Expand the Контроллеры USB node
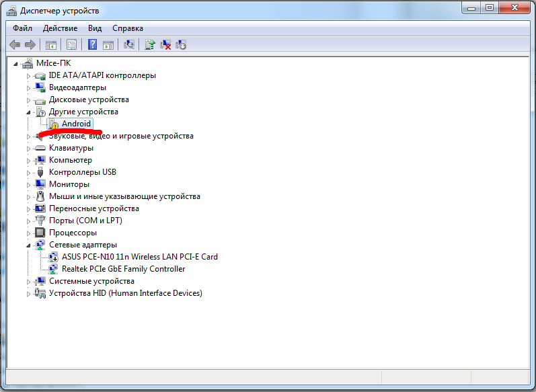Image resolution: width=536 pixels, height=392 pixels. tap(28, 173)
